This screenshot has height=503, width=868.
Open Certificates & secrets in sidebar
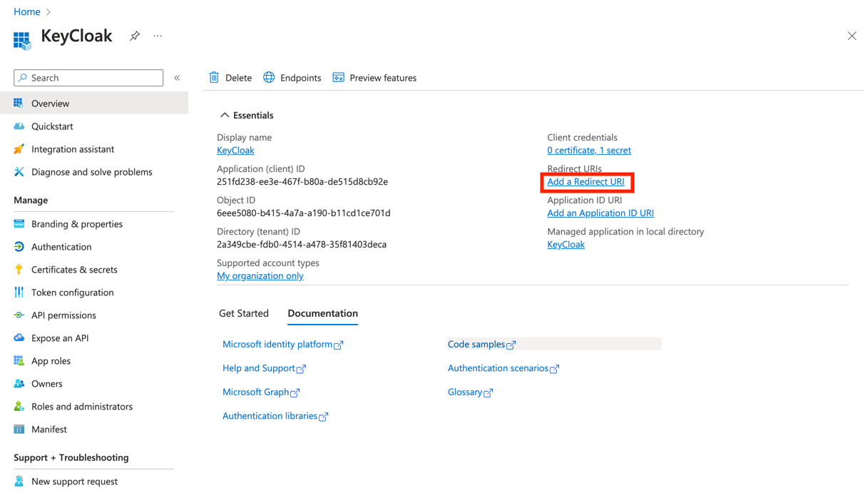click(74, 270)
